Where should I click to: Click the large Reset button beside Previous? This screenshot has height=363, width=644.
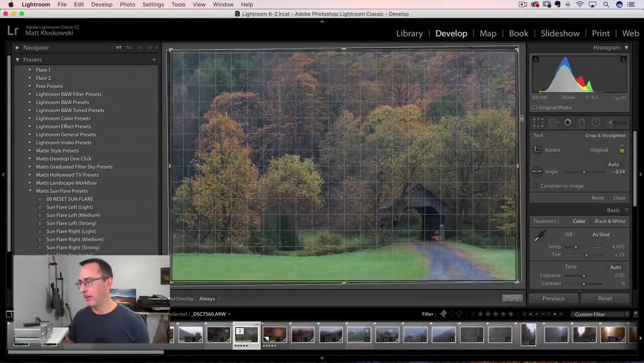[x=605, y=299]
